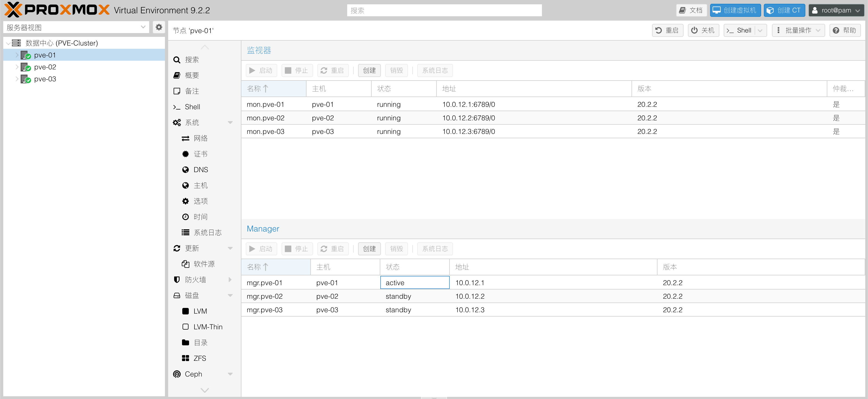This screenshot has width=868, height=399.
Task: Click 创建 in the 监视器 toolbar
Action: pyautogui.click(x=369, y=70)
